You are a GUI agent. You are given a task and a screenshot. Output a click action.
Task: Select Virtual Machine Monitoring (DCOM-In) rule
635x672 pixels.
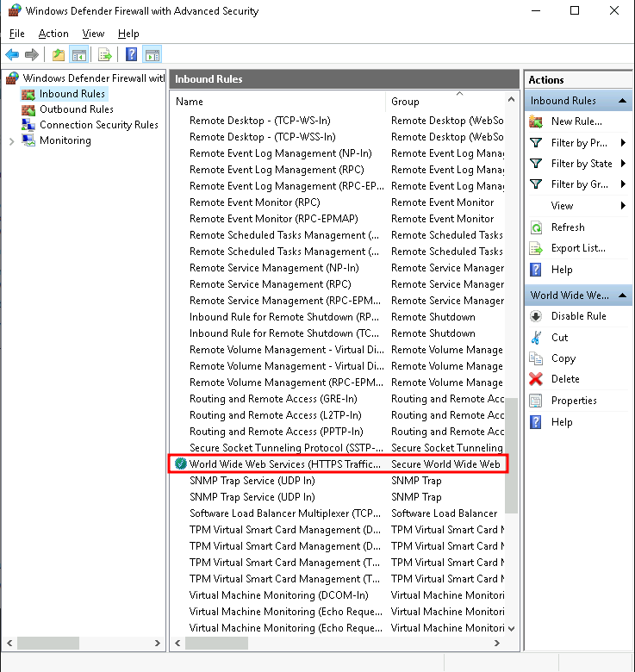[x=338, y=595]
